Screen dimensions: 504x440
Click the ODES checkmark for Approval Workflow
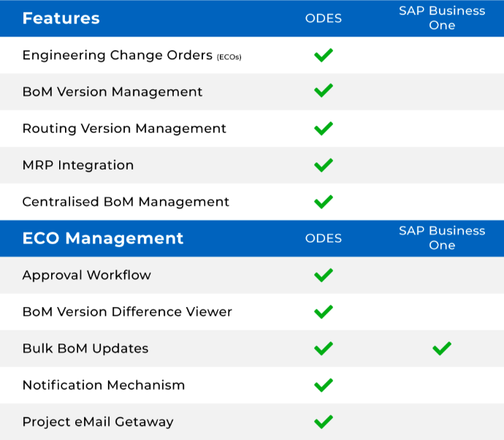(324, 275)
